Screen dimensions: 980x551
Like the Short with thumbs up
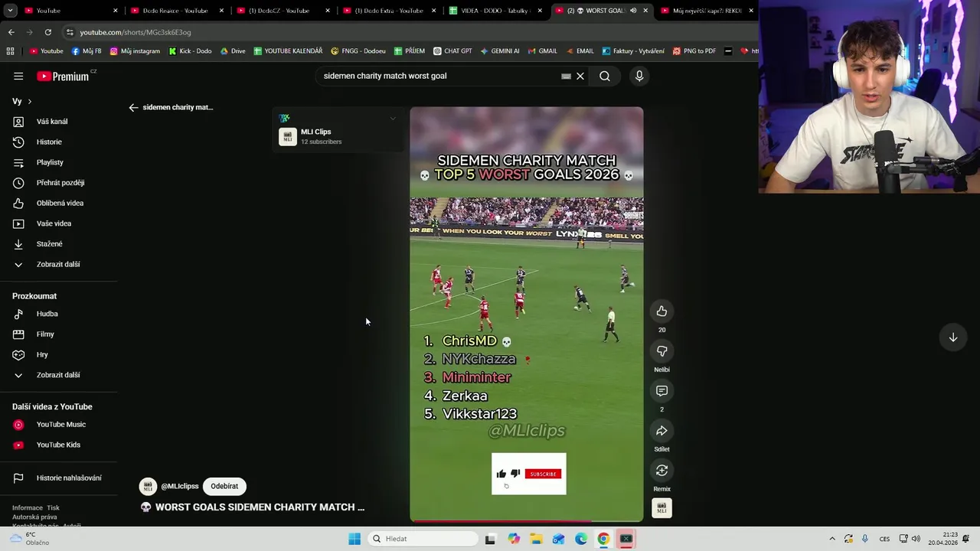click(x=661, y=311)
